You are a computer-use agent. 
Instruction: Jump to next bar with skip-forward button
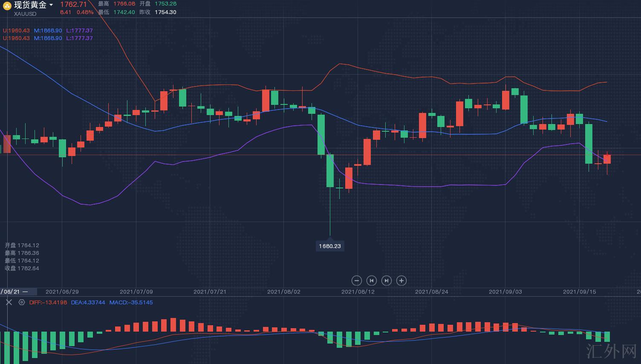tap(386, 280)
